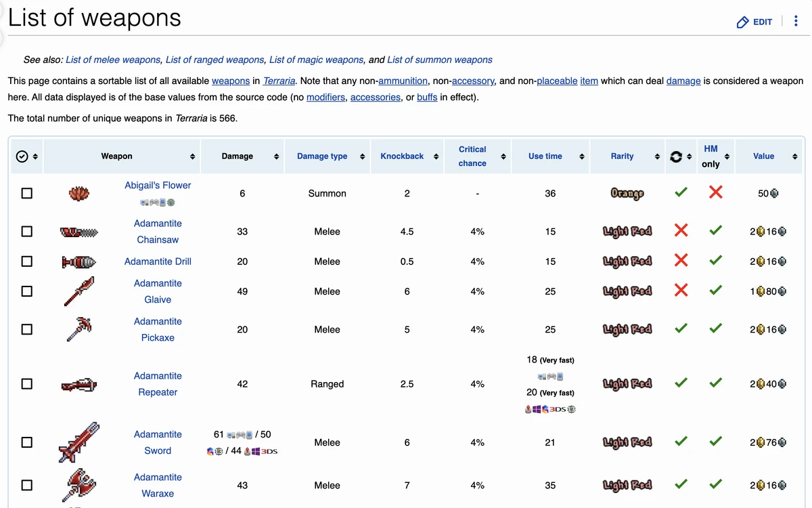Open the List of magic weapons link

click(315, 60)
